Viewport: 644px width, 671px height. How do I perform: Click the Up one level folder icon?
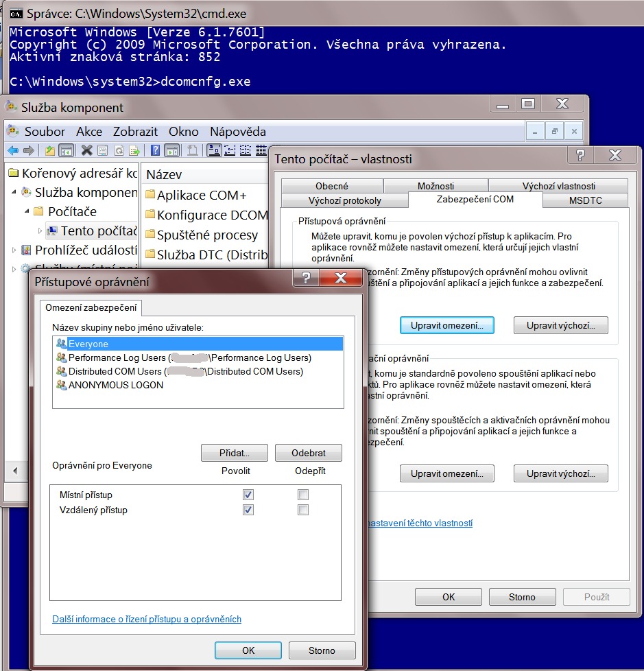50,150
